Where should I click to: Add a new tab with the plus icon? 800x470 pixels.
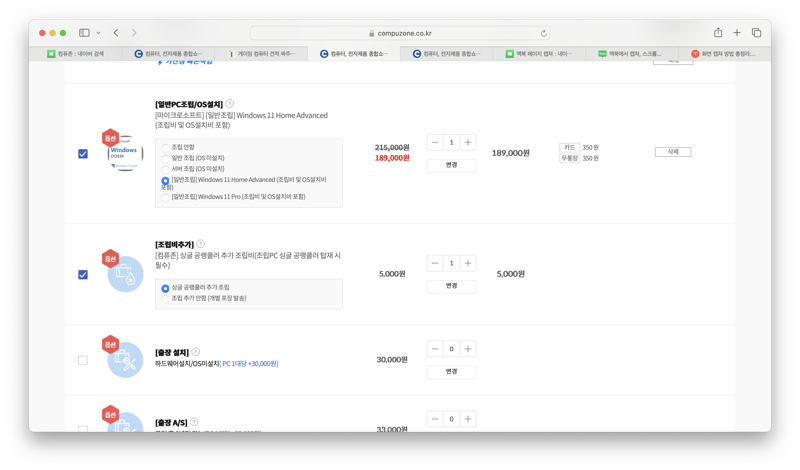click(737, 33)
